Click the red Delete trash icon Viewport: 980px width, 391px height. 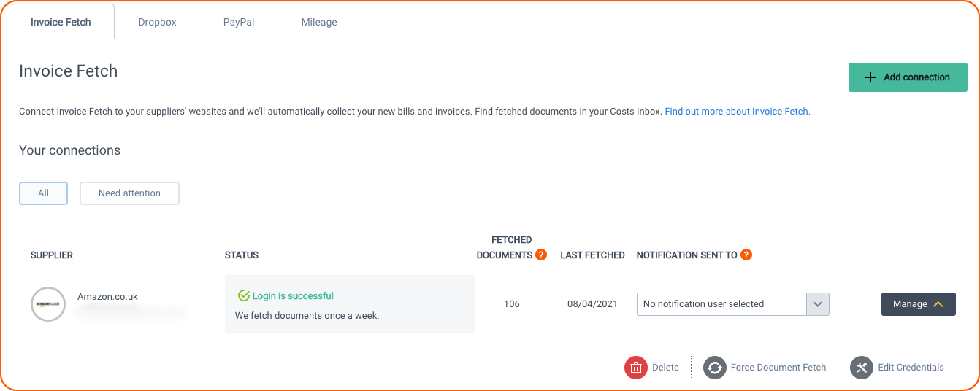tap(636, 368)
